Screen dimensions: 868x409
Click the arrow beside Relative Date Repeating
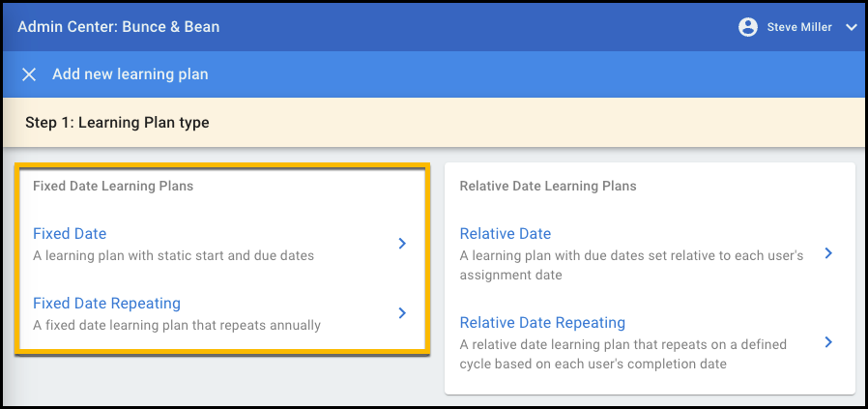[827, 342]
